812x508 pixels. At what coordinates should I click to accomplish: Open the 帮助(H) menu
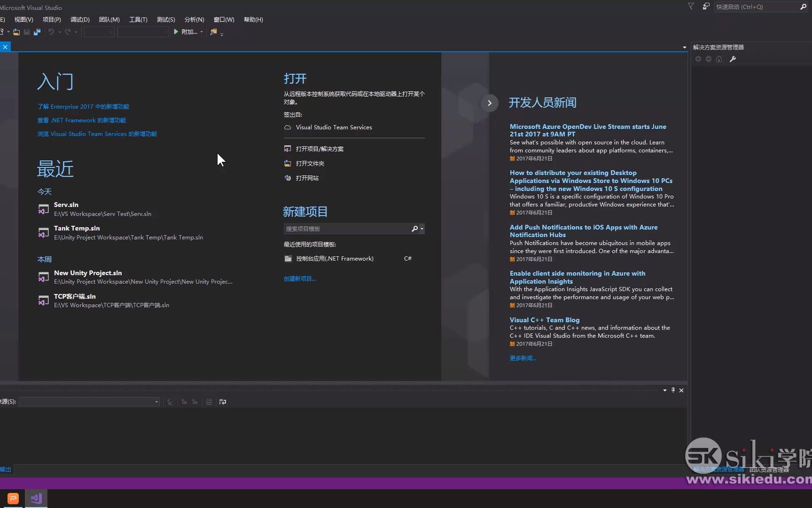[x=253, y=19]
